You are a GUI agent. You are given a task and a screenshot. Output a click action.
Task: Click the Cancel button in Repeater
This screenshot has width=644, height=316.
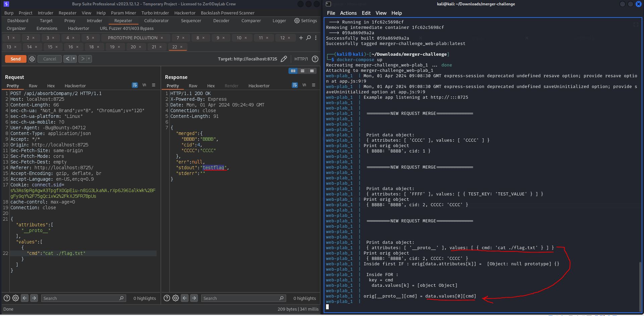[50, 59]
